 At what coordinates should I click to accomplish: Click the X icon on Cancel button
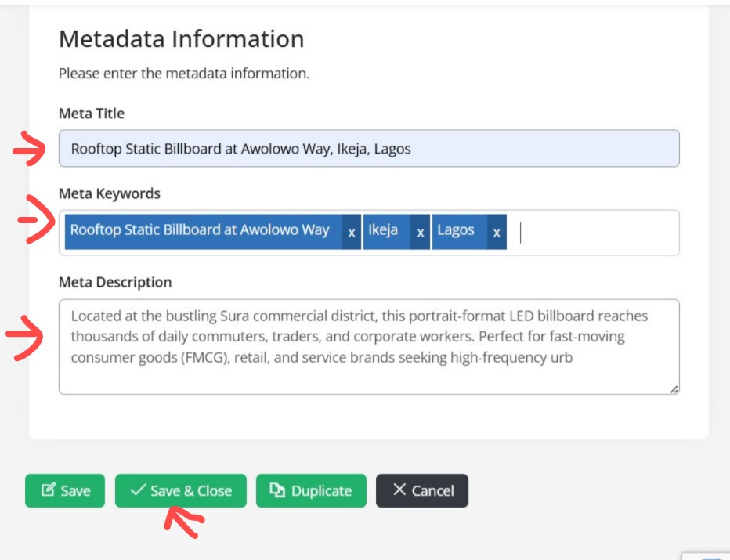[399, 490]
